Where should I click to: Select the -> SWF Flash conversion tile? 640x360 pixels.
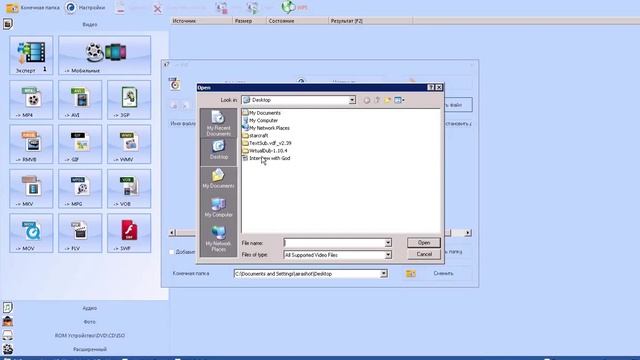tap(129, 233)
